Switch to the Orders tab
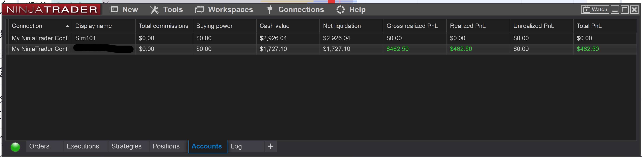 click(x=39, y=146)
